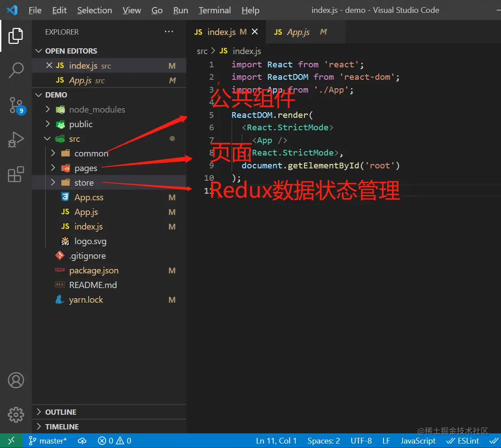
Task: Click the 'react' import string on line 1
Action: pyautogui.click(x=341, y=65)
